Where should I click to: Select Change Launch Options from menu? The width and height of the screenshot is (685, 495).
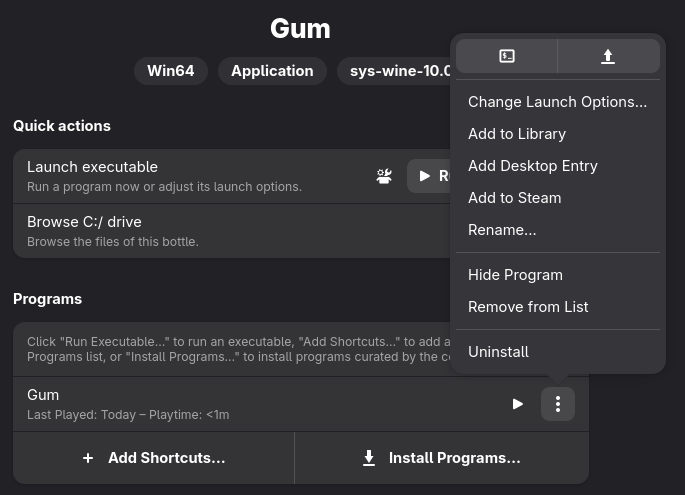pyautogui.click(x=557, y=102)
